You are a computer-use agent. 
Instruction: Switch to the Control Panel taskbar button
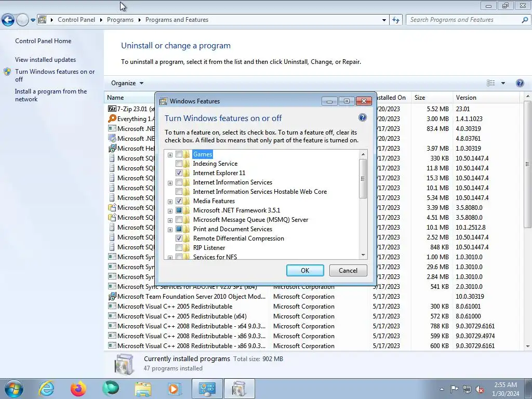coord(207,389)
